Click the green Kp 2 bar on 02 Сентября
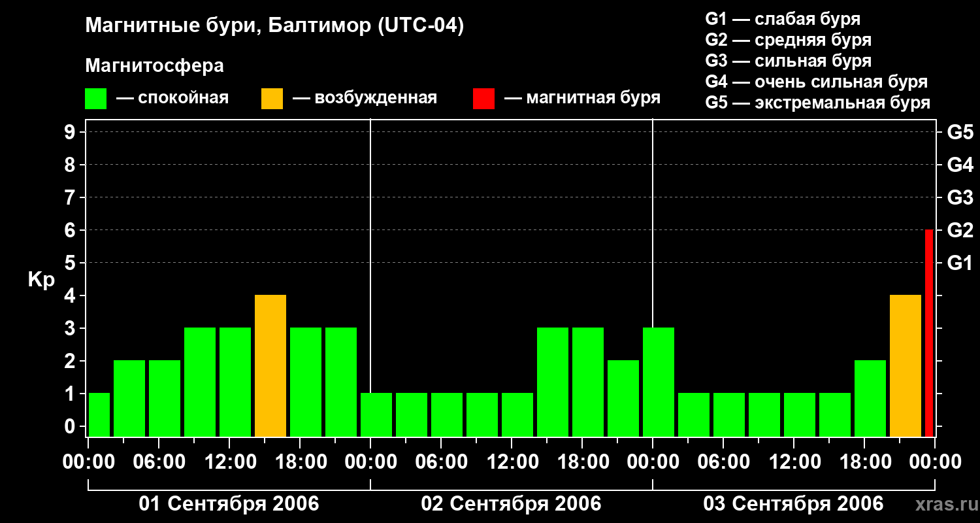Viewport: 980px width, 523px height. tap(623, 399)
